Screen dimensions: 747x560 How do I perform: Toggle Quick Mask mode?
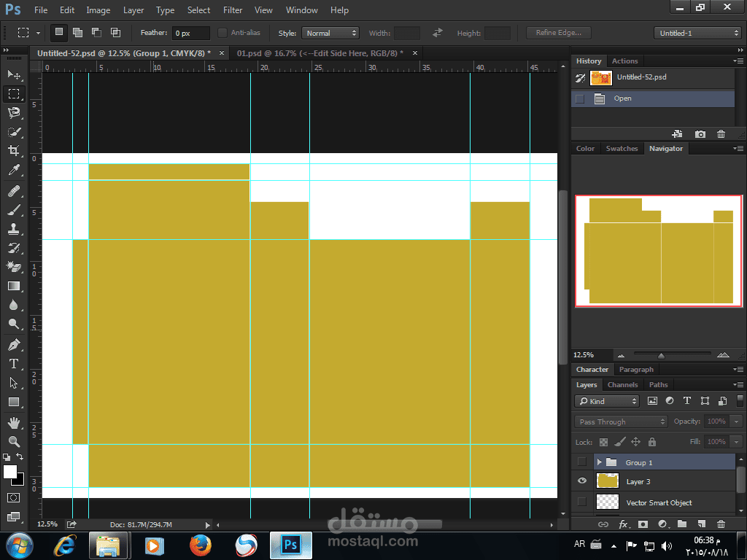(14, 498)
